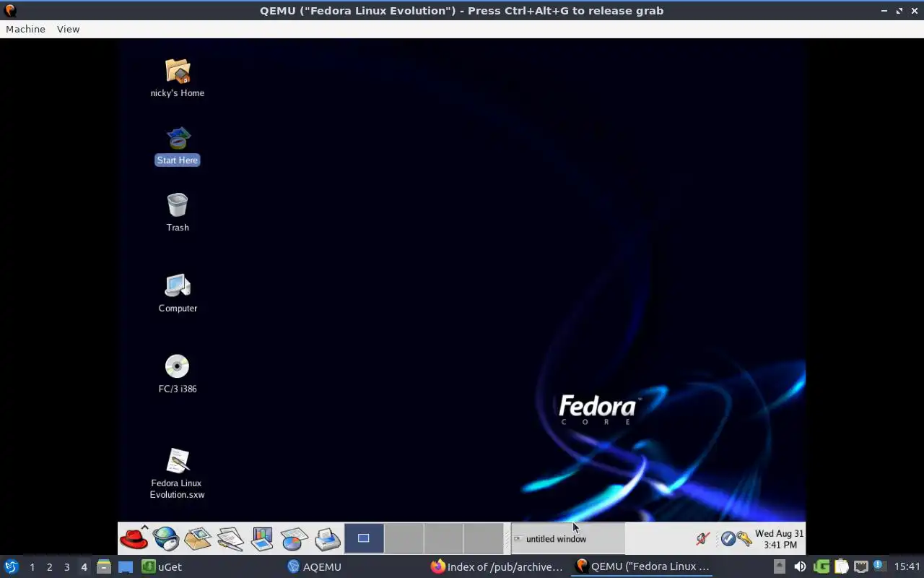924x578 pixels.
Task: Select QEMU Fedora Linux taskbar entry
Action: tap(642, 566)
